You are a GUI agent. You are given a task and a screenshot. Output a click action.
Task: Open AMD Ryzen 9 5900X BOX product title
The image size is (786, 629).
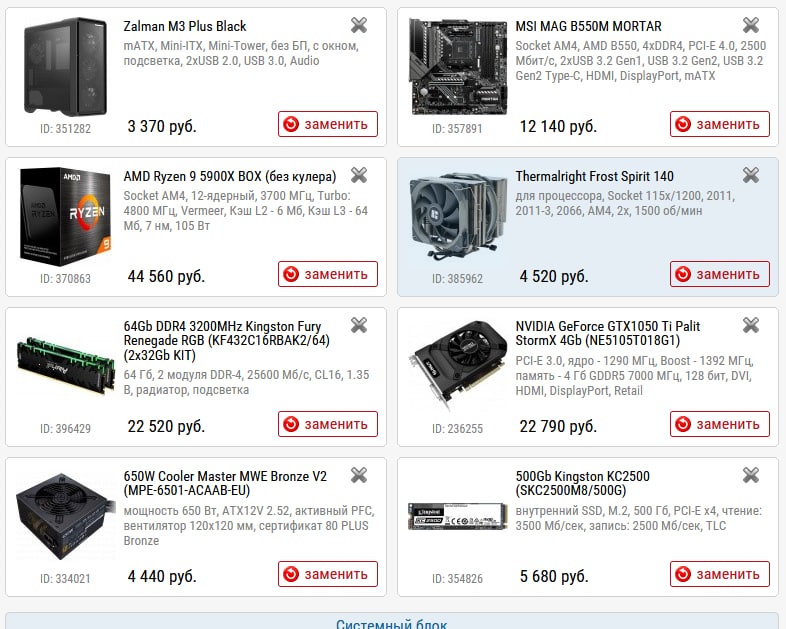(x=230, y=176)
